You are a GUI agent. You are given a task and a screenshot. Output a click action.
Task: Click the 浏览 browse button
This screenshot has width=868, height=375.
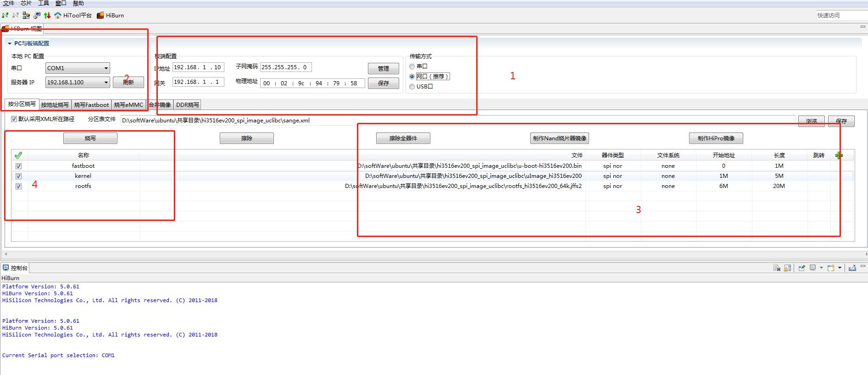tap(812, 121)
